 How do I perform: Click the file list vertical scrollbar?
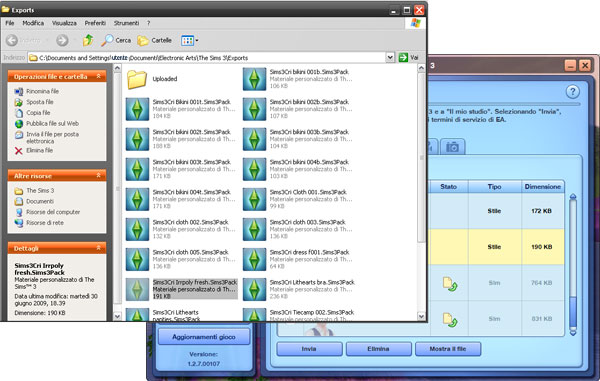(x=421, y=158)
